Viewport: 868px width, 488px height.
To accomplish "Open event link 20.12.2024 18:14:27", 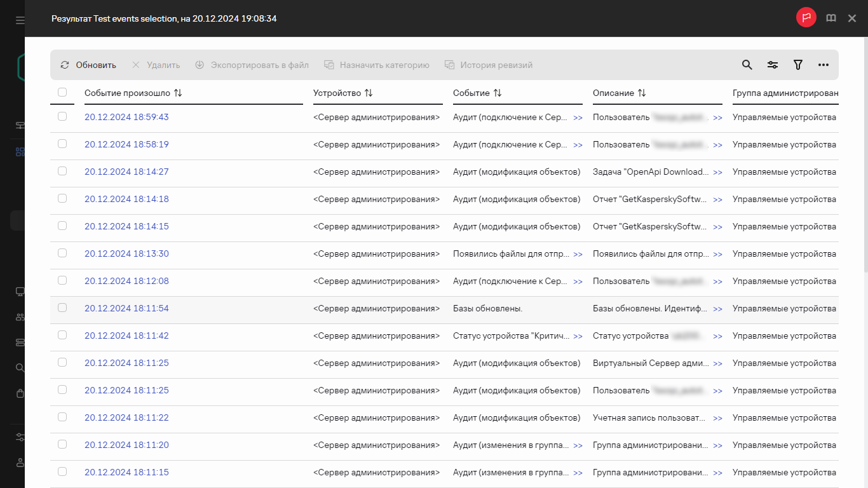I will tap(126, 172).
